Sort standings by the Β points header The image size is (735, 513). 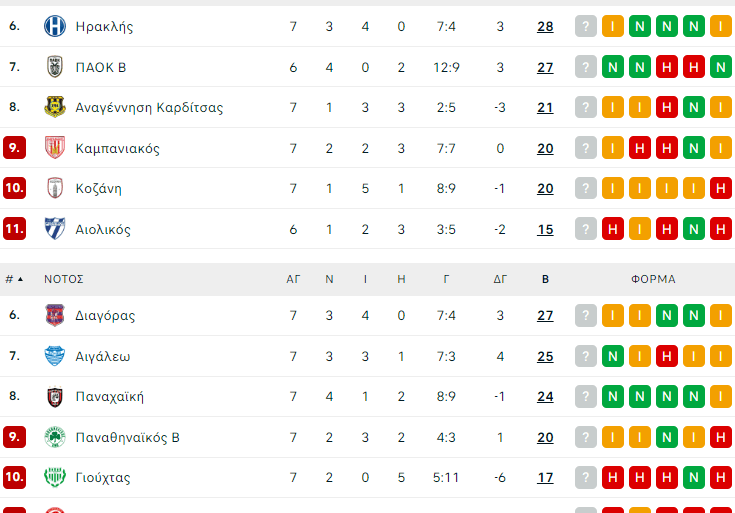(545, 280)
